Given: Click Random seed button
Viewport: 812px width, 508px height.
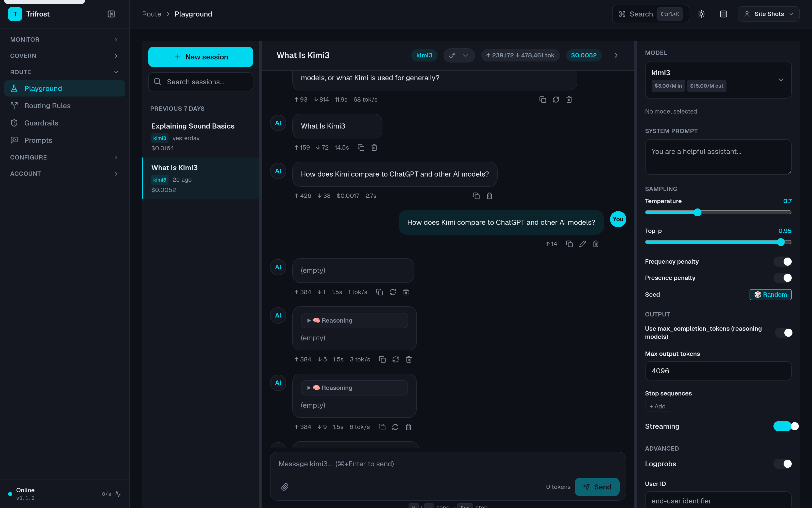Looking at the screenshot, I should point(770,295).
